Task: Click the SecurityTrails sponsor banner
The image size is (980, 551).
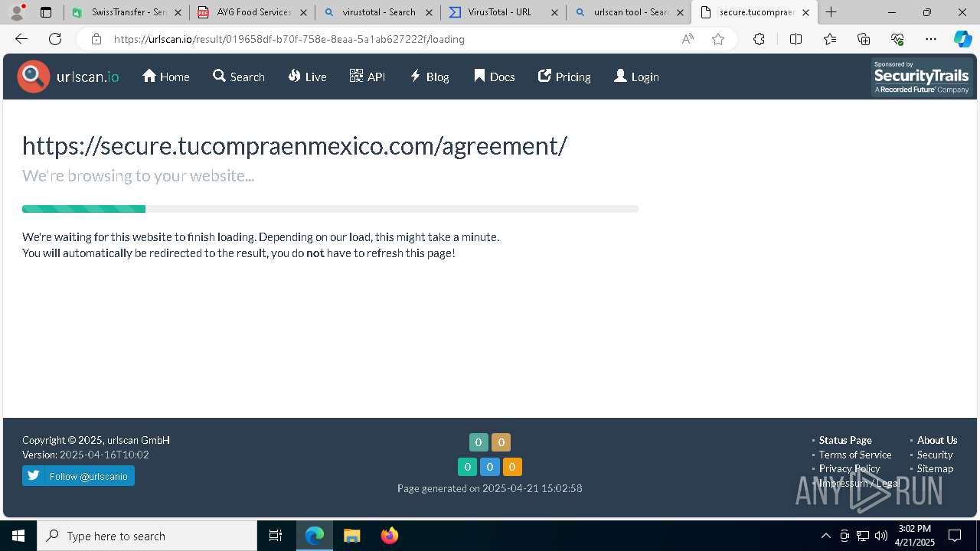Action: [x=922, y=77]
